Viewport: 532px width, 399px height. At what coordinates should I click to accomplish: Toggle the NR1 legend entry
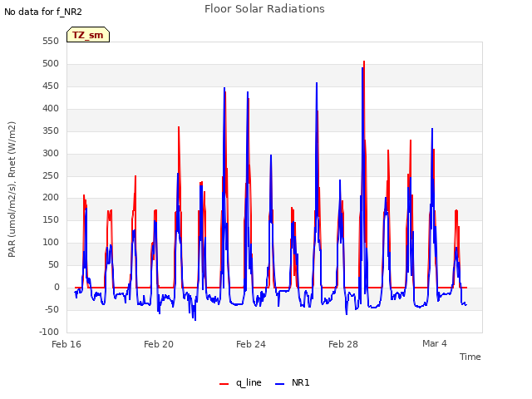(292, 382)
